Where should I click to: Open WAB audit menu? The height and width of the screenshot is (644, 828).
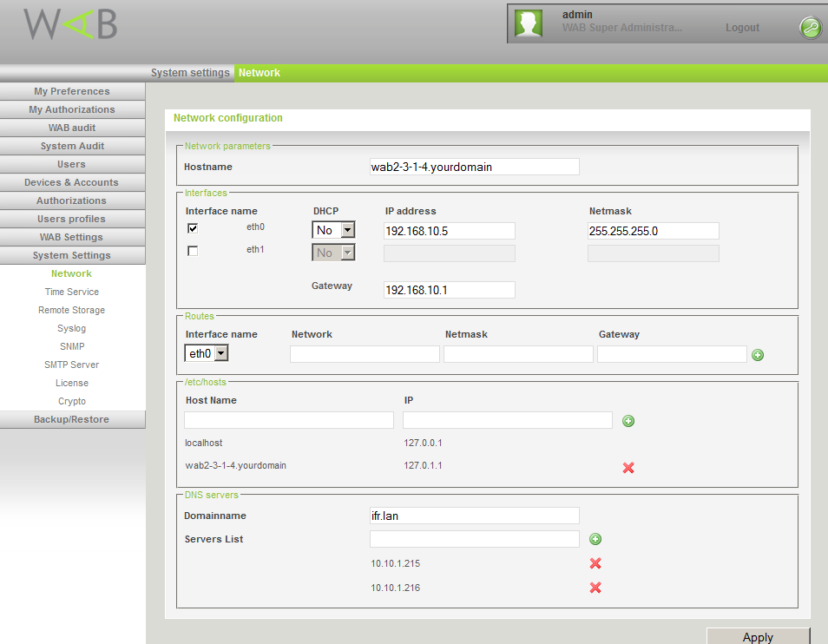click(72, 128)
